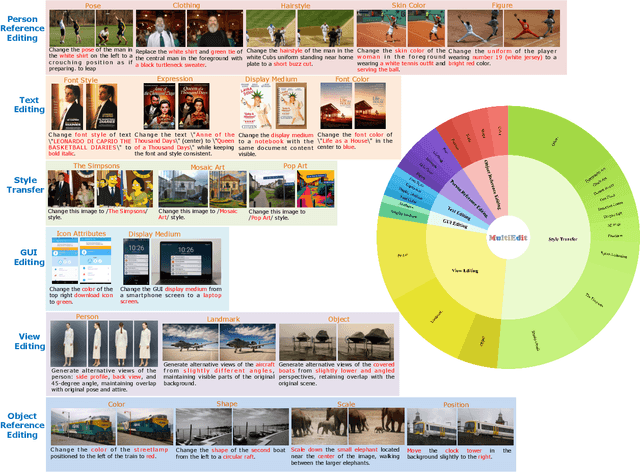Open the original aircraft on beach thumbnail
The width and height of the screenshot is (640, 472).
(x=191, y=343)
